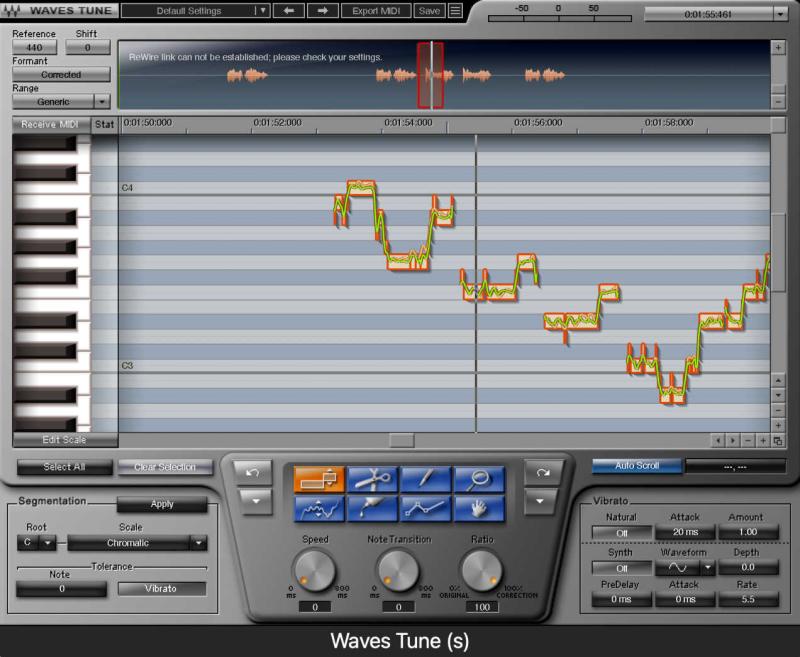800x657 pixels.
Task: Click the Note Transition knob
Action: tap(398, 571)
